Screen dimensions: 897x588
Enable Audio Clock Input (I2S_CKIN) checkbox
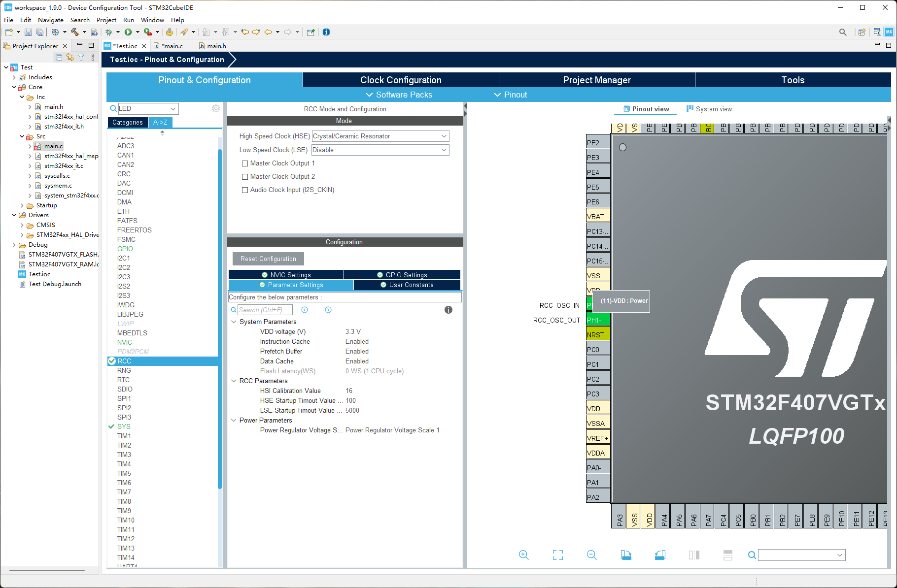(x=245, y=190)
